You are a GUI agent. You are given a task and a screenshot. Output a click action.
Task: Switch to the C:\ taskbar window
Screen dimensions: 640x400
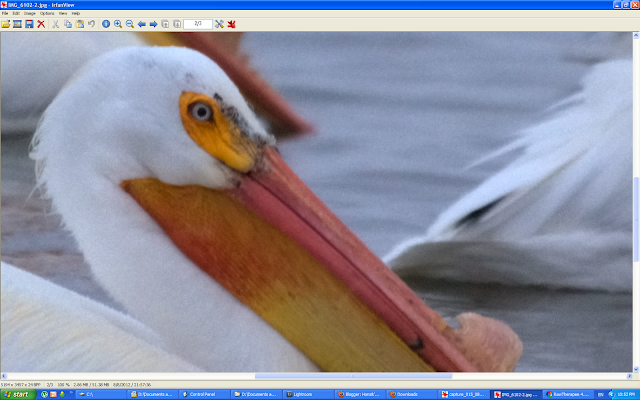click(x=101, y=394)
